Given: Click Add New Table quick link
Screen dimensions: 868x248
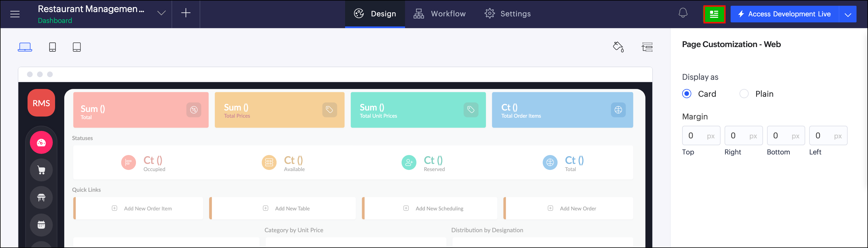Looking at the screenshot, I should 282,208.
